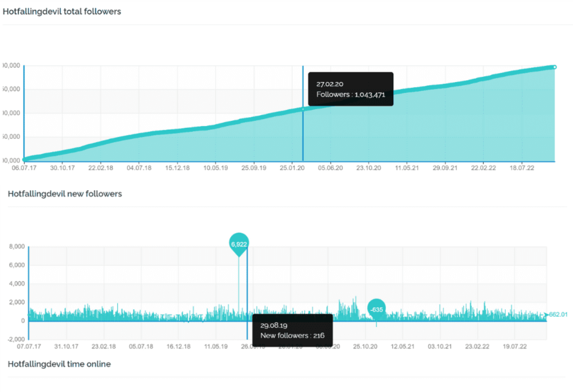Viewport: 573px width, 392px height.
Task: Click the 29.08.19 new followers tooltip
Action: point(292,330)
